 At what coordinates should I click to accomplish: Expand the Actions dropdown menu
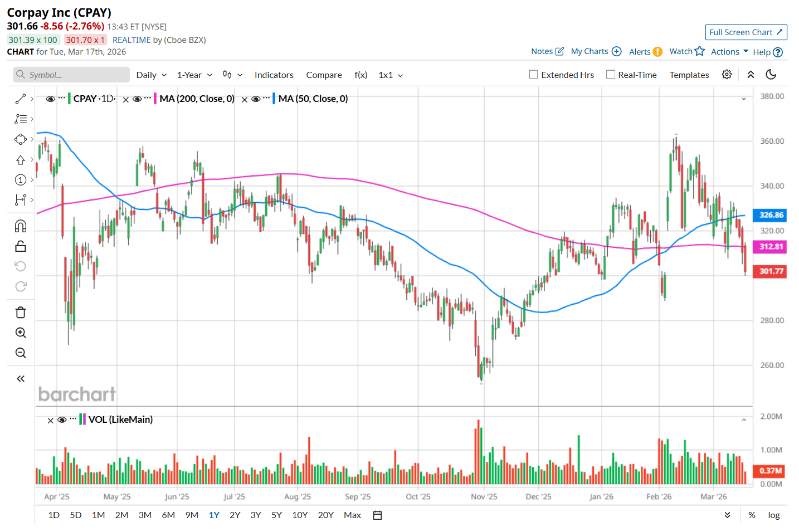point(729,51)
